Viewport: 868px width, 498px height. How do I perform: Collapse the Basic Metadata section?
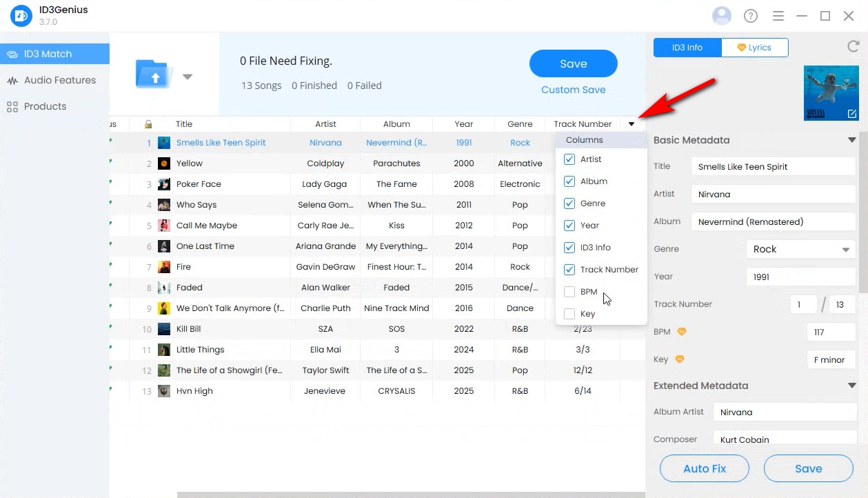851,140
